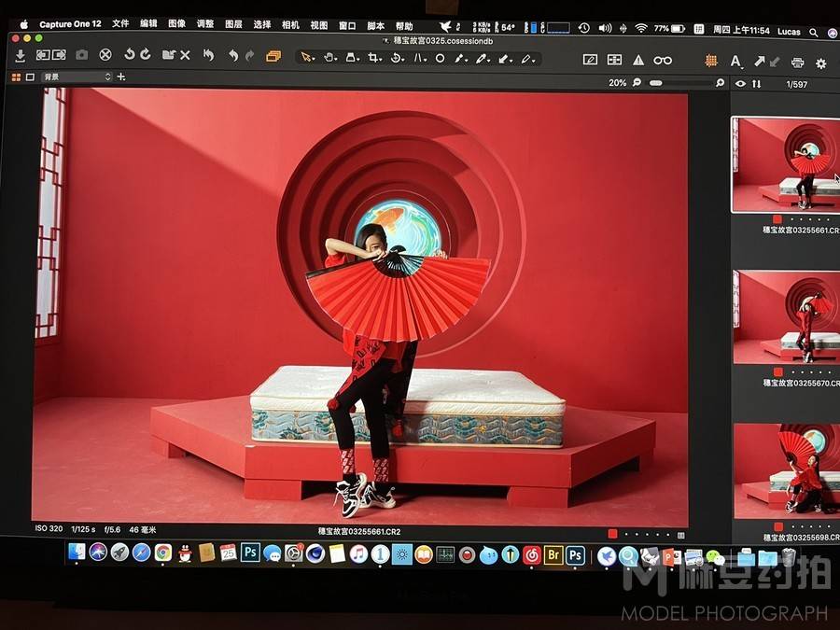Click the Delete image X icon
Screen dimensions: 840x630
pos(186,55)
